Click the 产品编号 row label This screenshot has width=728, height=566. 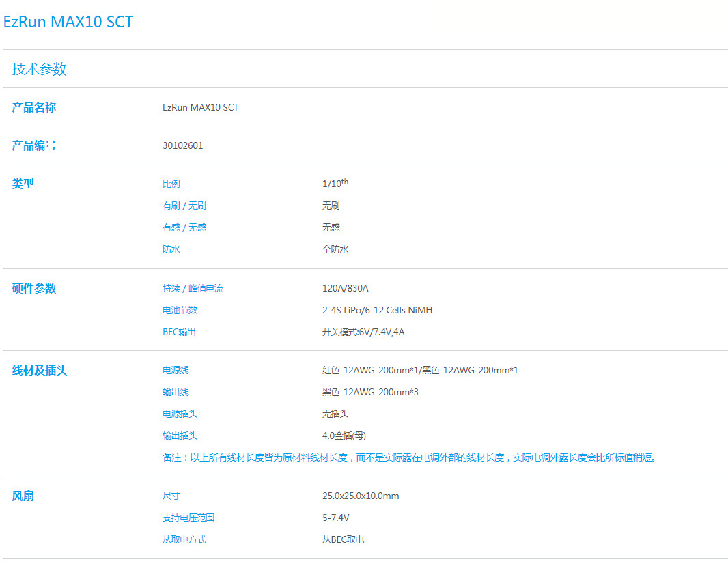click(x=34, y=145)
